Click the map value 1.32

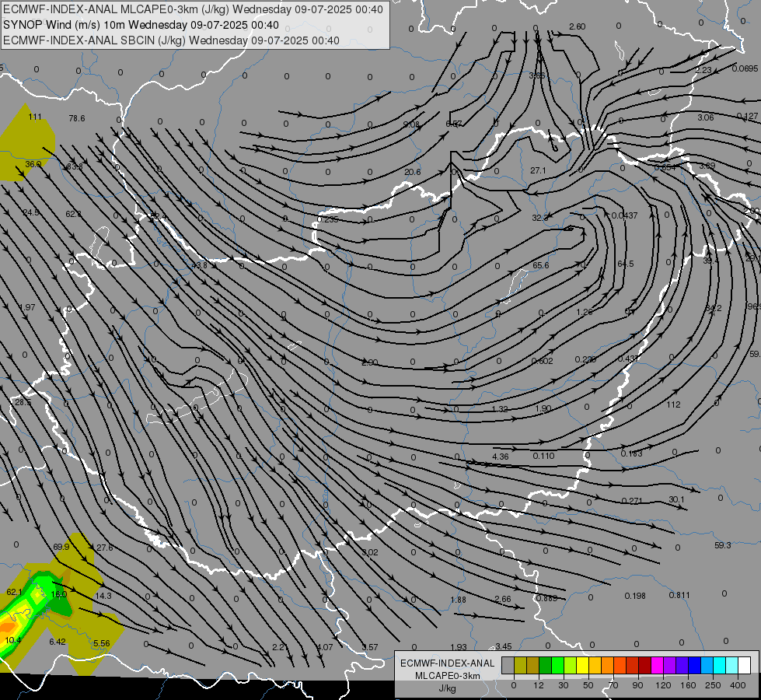(x=500, y=409)
